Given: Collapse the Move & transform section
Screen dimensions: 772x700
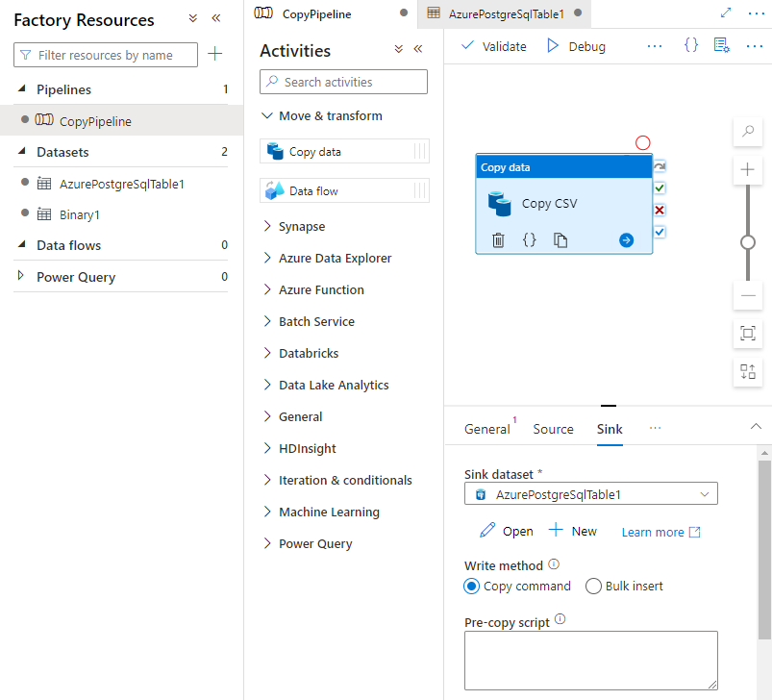Looking at the screenshot, I should (x=269, y=116).
